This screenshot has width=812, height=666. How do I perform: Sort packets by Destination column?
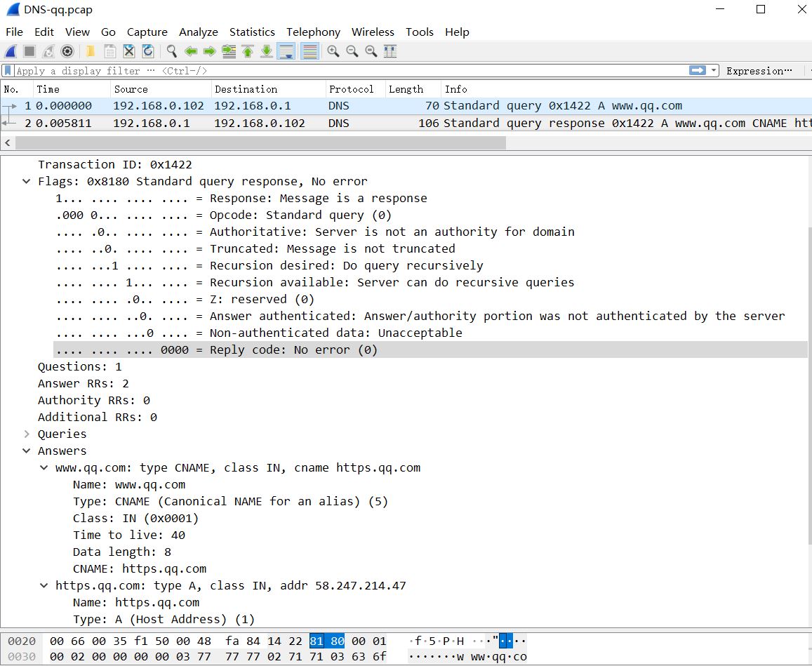coord(268,89)
